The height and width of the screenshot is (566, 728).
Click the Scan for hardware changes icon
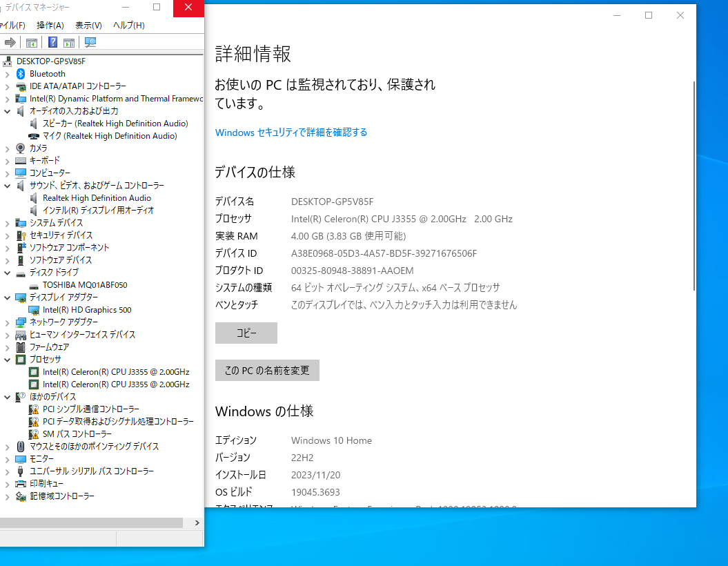point(90,42)
